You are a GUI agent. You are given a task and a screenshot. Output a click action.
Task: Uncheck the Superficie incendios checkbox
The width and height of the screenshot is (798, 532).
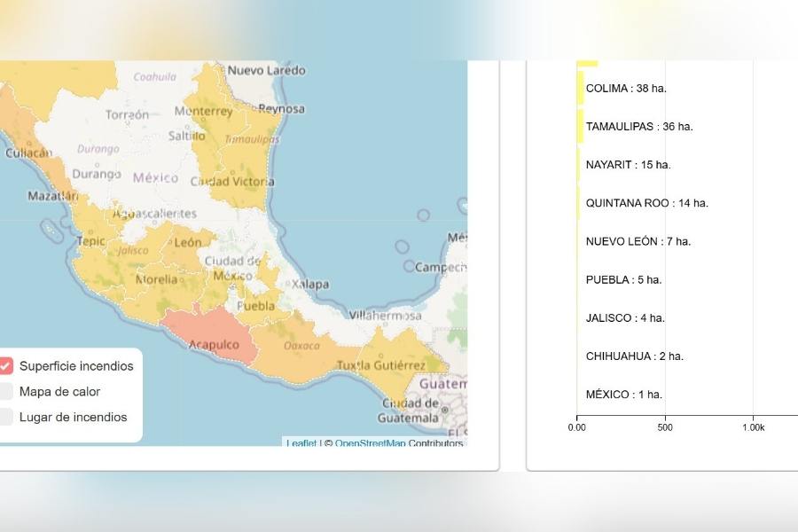click(5, 365)
